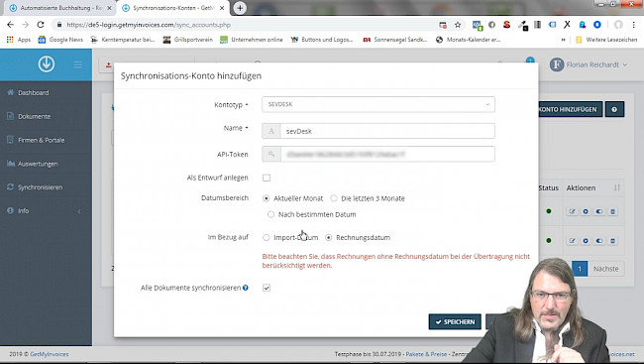Click the letter A icon beside Name
This screenshot has height=364, width=644.
coord(271,131)
